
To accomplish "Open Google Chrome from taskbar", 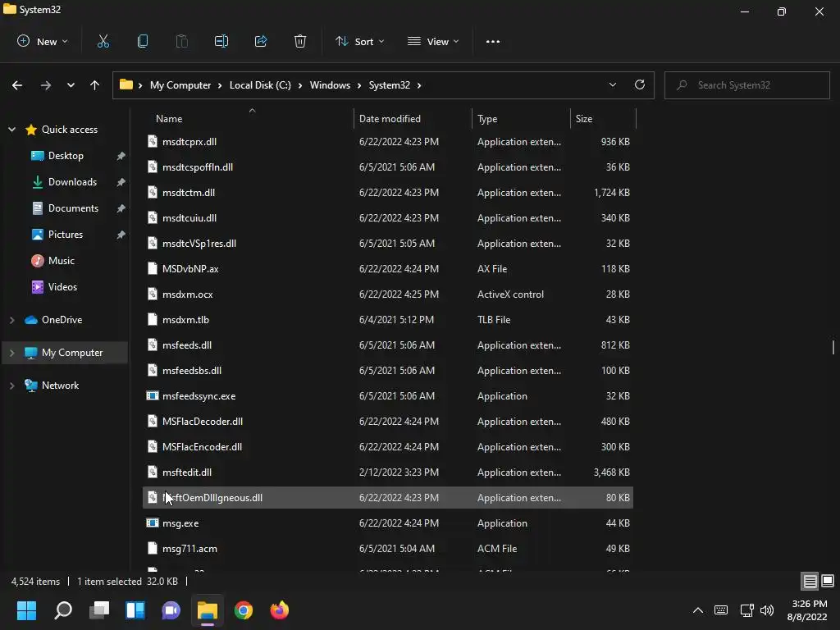I will (x=243, y=610).
